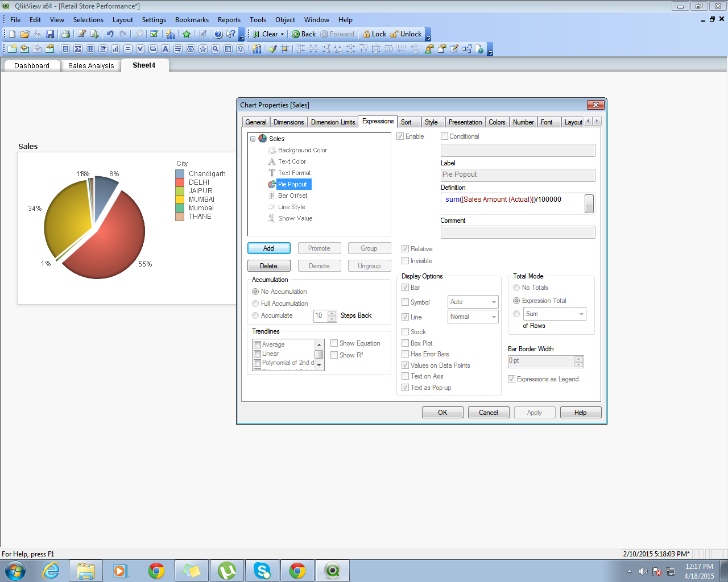Click the Internet Explorer taskbar icon

point(51,571)
